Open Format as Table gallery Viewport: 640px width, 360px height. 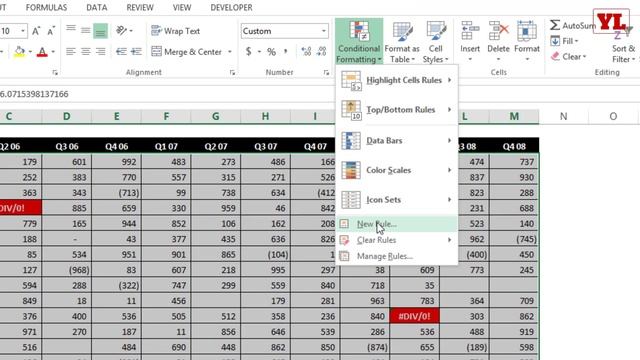coord(402,42)
